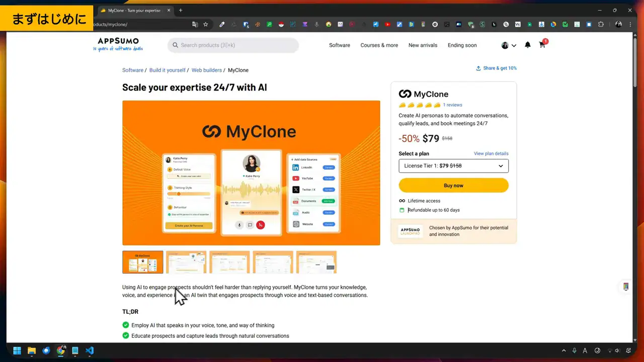
Task: Open the Windows Start menu
Action: click(17, 350)
